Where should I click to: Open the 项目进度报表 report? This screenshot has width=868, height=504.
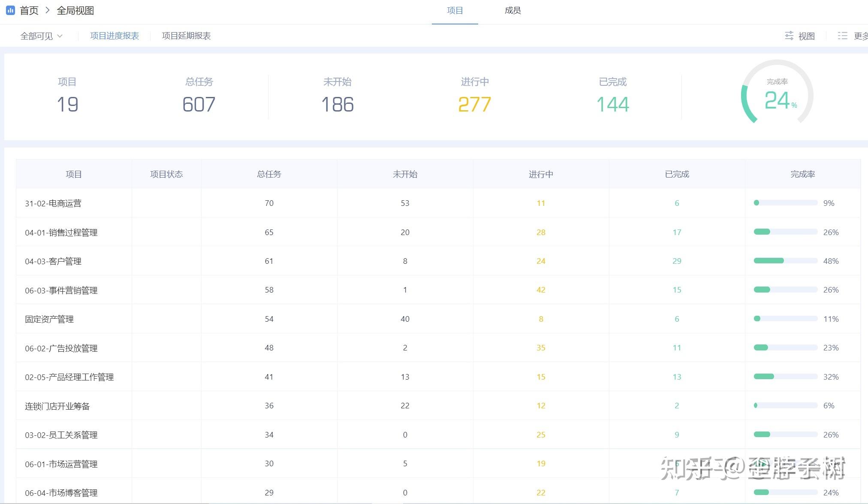(115, 36)
